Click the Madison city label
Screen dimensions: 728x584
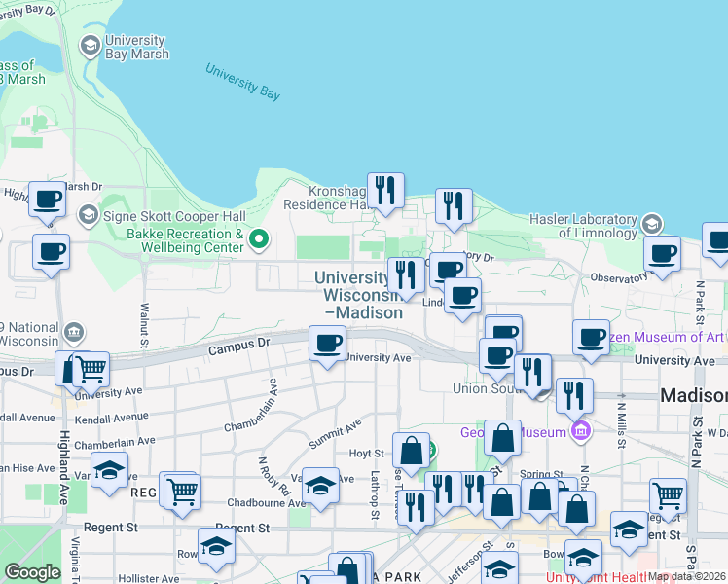tap(694, 395)
